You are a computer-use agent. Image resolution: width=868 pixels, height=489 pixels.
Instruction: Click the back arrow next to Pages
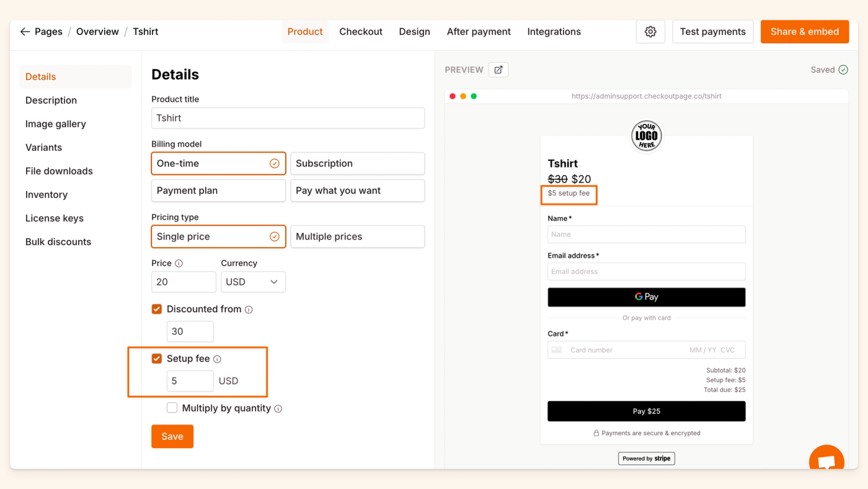point(25,32)
